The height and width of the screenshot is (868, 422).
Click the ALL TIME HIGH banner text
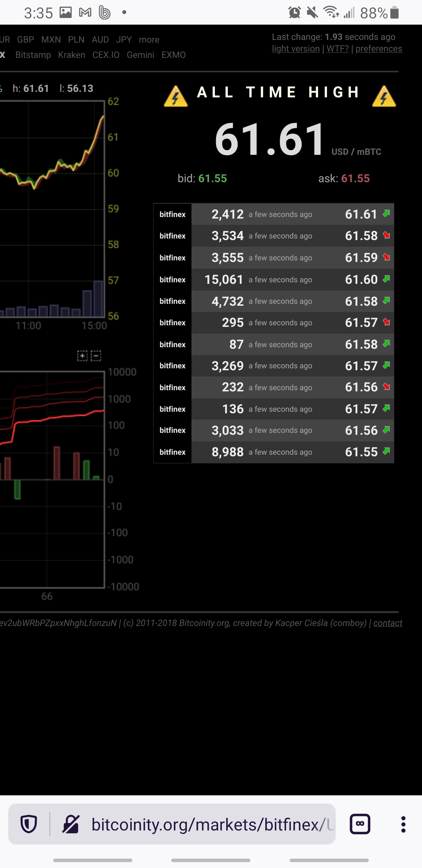[x=278, y=92]
